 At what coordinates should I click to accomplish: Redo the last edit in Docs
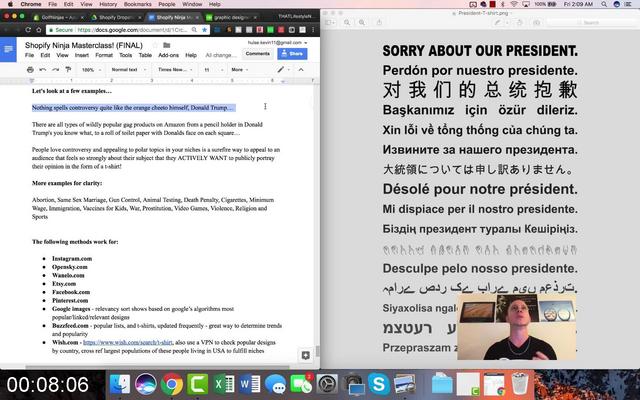pyautogui.click(x=55, y=70)
